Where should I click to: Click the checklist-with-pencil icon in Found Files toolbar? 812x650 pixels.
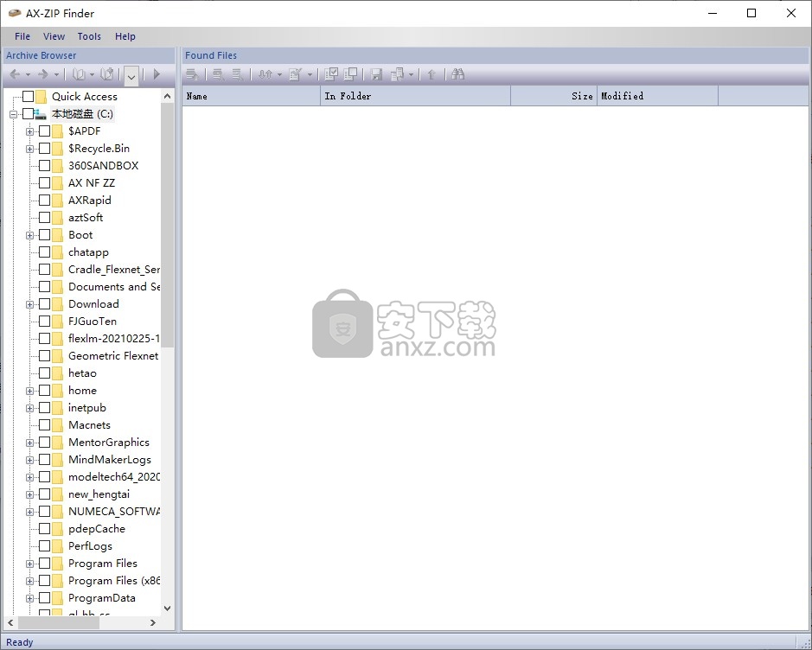coord(295,74)
